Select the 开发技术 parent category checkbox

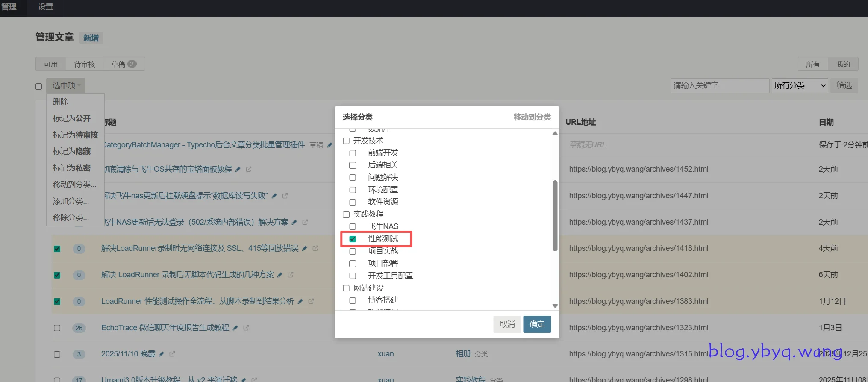click(x=346, y=141)
